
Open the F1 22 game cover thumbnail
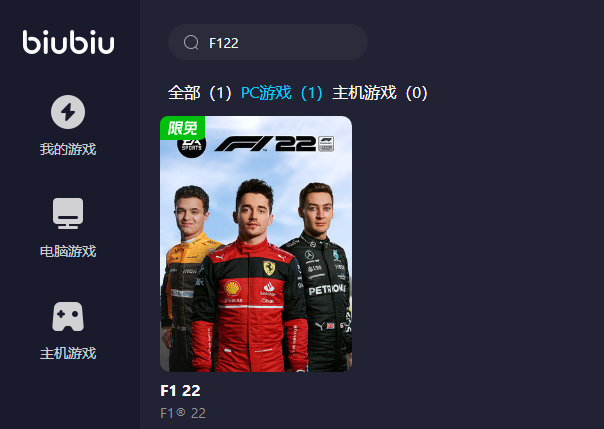pyautogui.click(x=256, y=244)
